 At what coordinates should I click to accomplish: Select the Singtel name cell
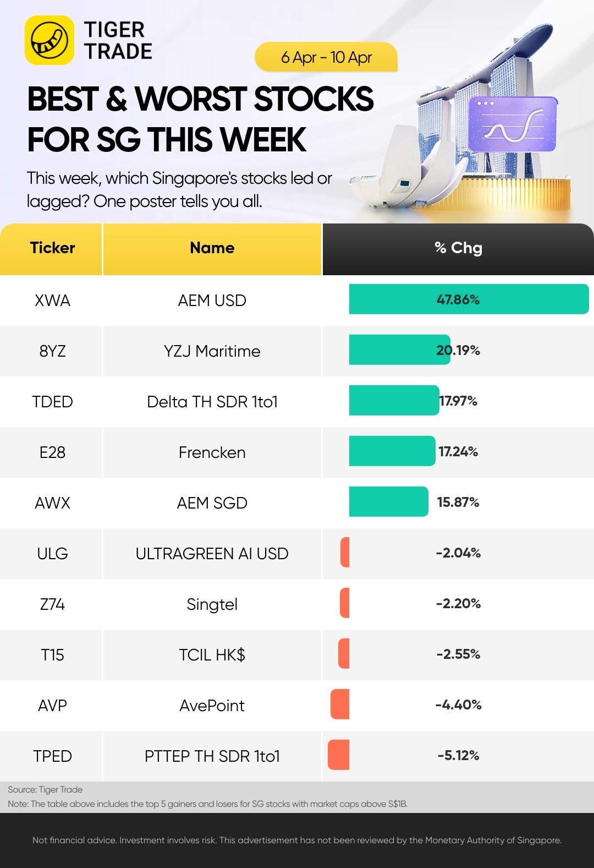(212, 604)
